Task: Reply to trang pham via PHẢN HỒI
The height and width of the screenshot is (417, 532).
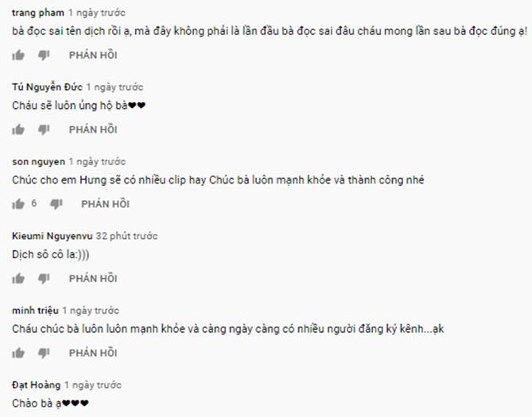Action: point(93,55)
